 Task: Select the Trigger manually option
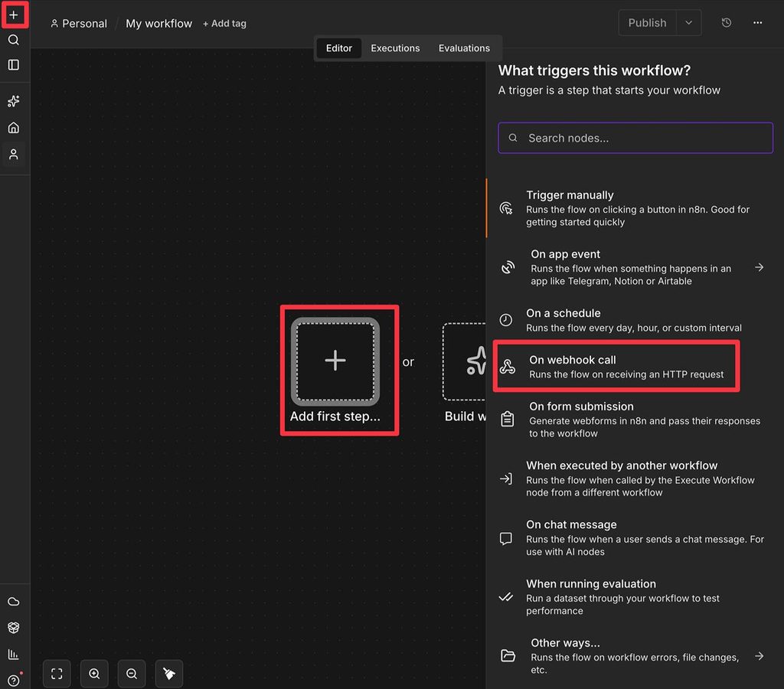click(x=635, y=208)
